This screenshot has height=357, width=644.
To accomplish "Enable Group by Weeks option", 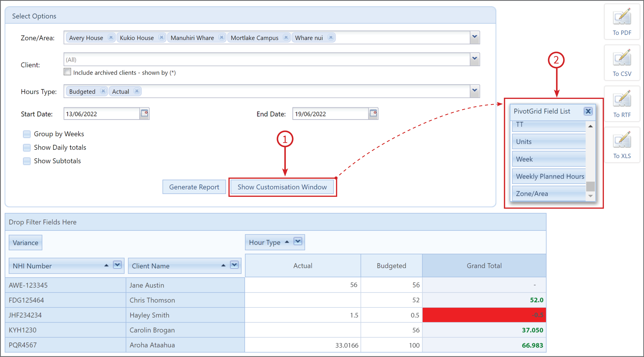I will (27, 134).
